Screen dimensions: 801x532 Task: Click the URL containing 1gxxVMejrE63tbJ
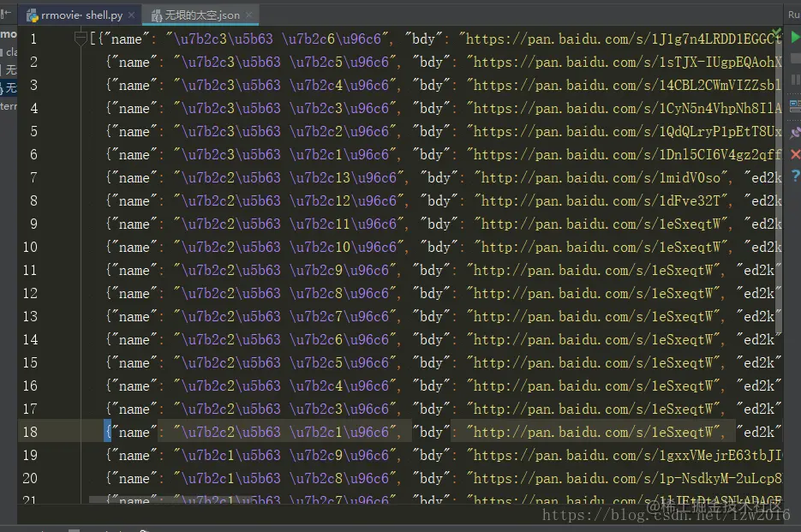[x=624, y=456]
